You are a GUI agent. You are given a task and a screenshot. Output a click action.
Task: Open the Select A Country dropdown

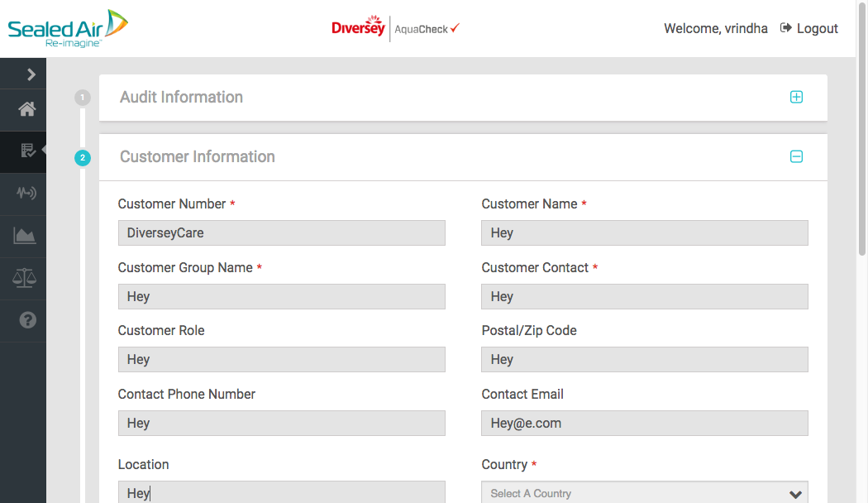pos(644,493)
